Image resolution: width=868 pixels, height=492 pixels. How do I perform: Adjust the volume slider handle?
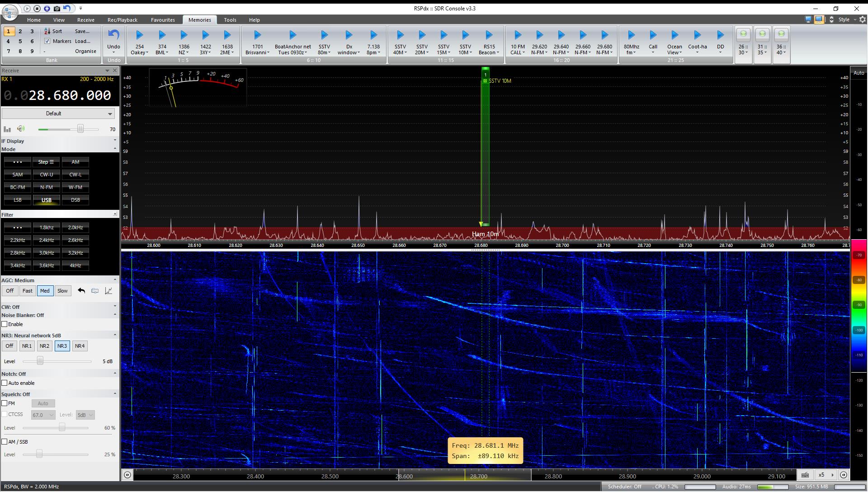click(x=80, y=129)
